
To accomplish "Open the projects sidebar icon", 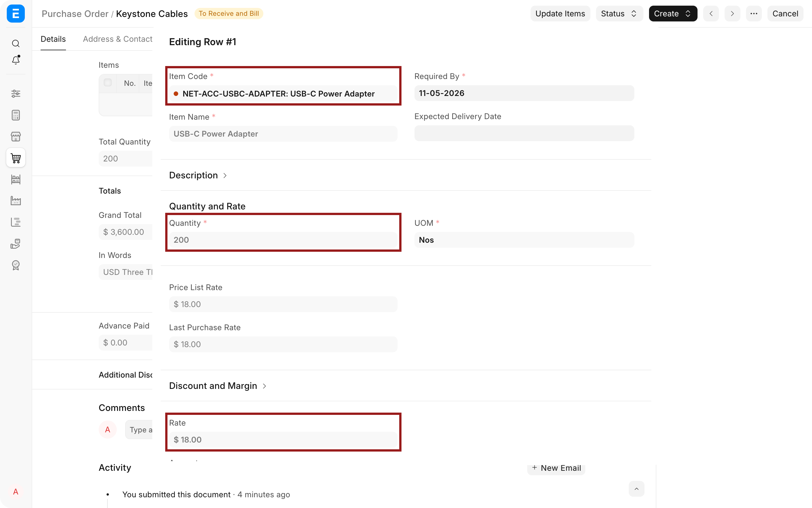I will (x=16, y=222).
